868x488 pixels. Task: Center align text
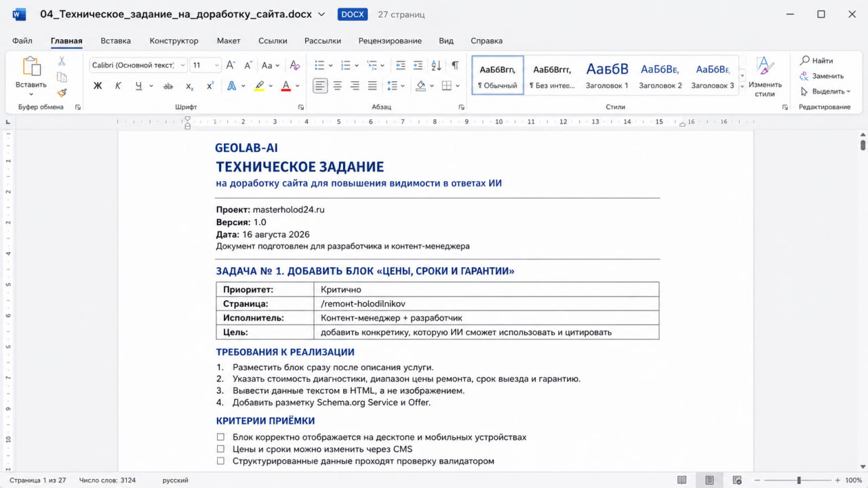pyautogui.click(x=338, y=86)
